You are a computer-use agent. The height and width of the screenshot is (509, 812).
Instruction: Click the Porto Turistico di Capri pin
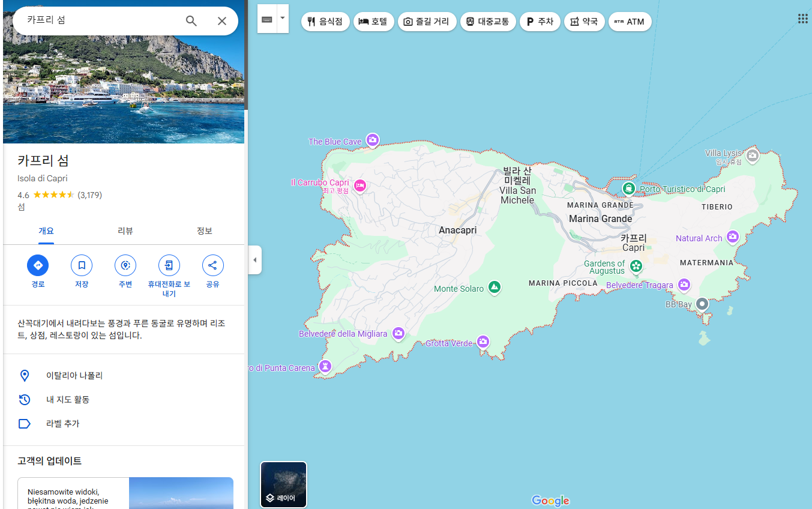point(628,188)
